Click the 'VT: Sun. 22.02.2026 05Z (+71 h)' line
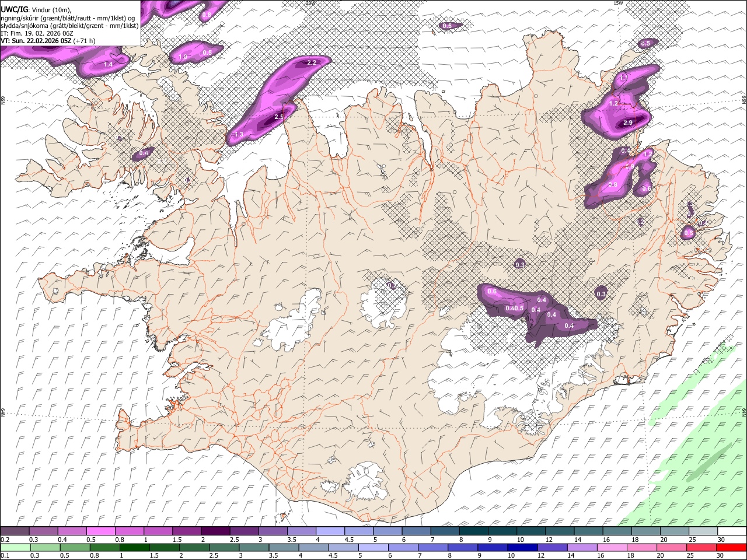747x560 pixels. tap(48, 41)
